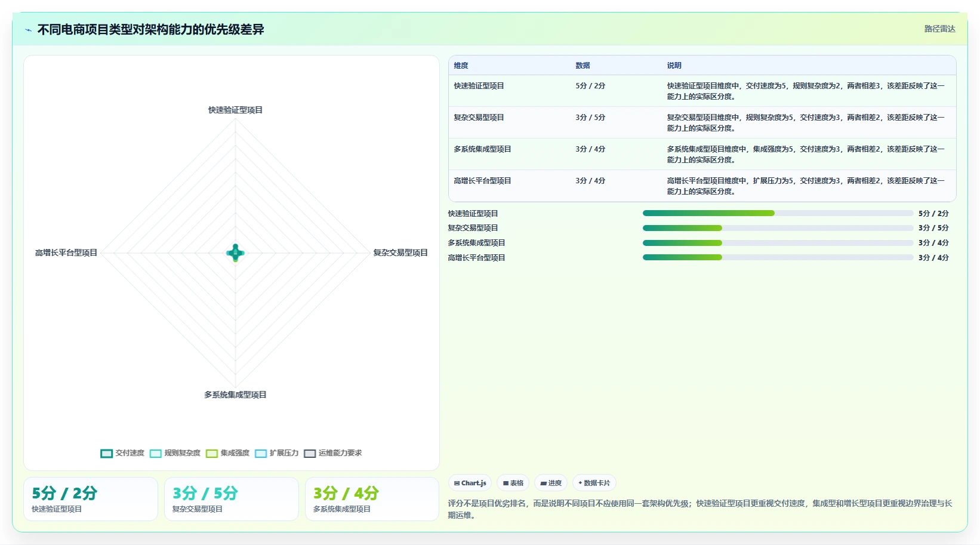Click the 维度 column header

pyautogui.click(x=461, y=66)
